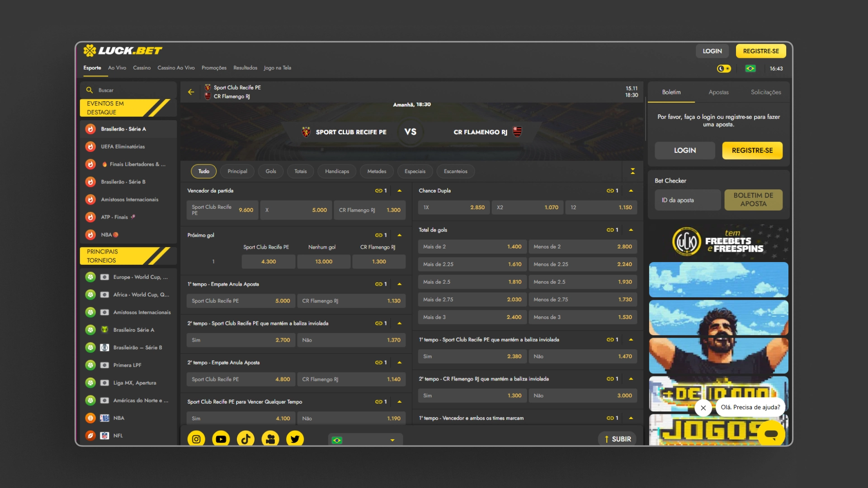Open the Twitter social icon
This screenshot has width=868, height=488.
(295, 439)
